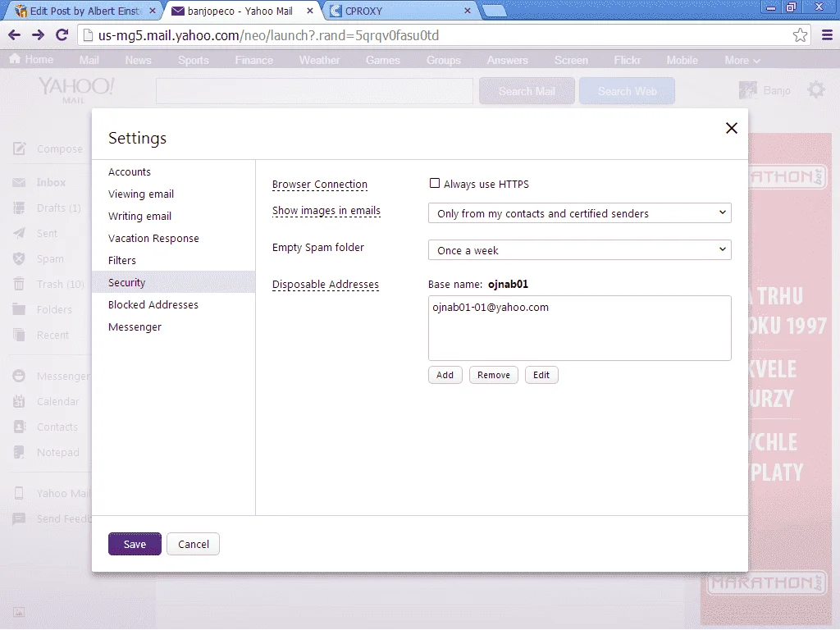840x630 pixels.
Task: Switch to the CPROXY browser tab
Action: point(399,11)
